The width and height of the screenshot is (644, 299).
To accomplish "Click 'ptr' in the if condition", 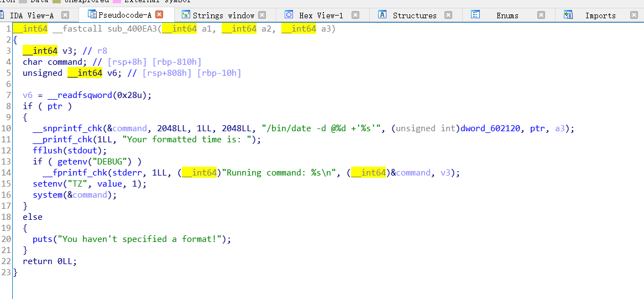I will [55, 106].
